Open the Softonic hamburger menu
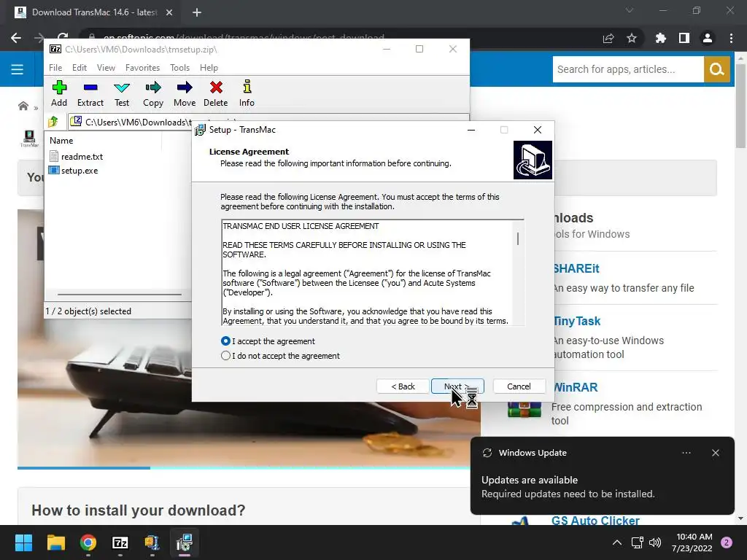This screenshot has width=747, height=560. [x=18, y=69]
